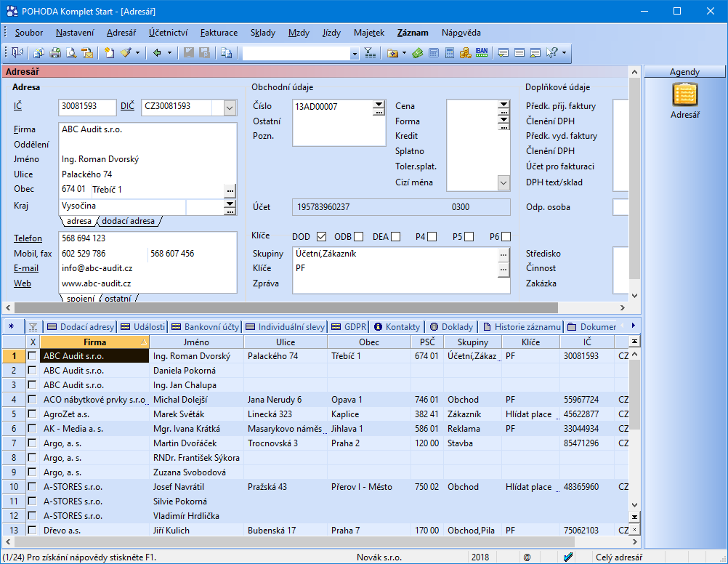Click the green banknote icon in the toolbar
Screen dimensions: 728x564
[417, 53]
